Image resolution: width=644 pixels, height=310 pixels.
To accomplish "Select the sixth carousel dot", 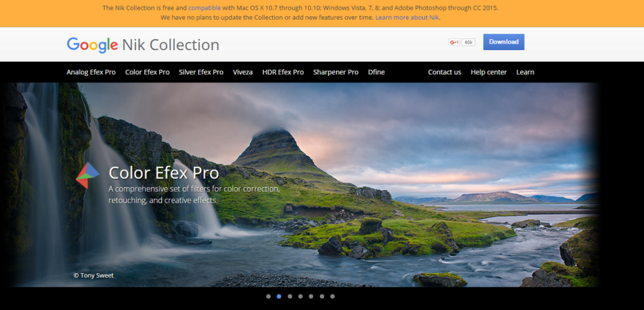I will 321,296.
